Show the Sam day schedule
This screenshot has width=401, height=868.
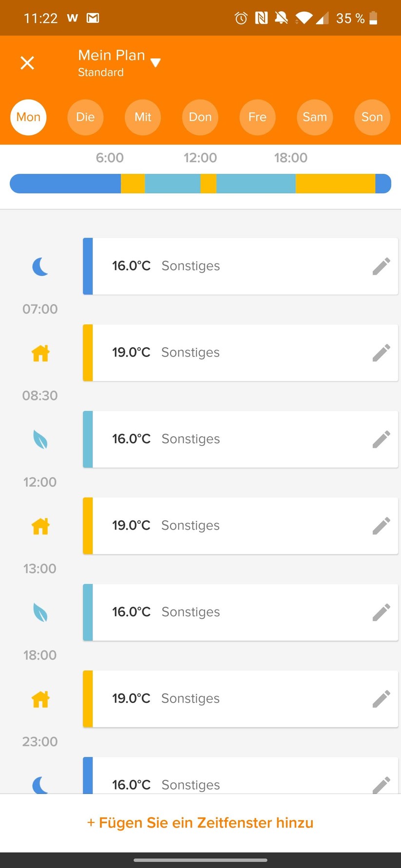point(315,117)
